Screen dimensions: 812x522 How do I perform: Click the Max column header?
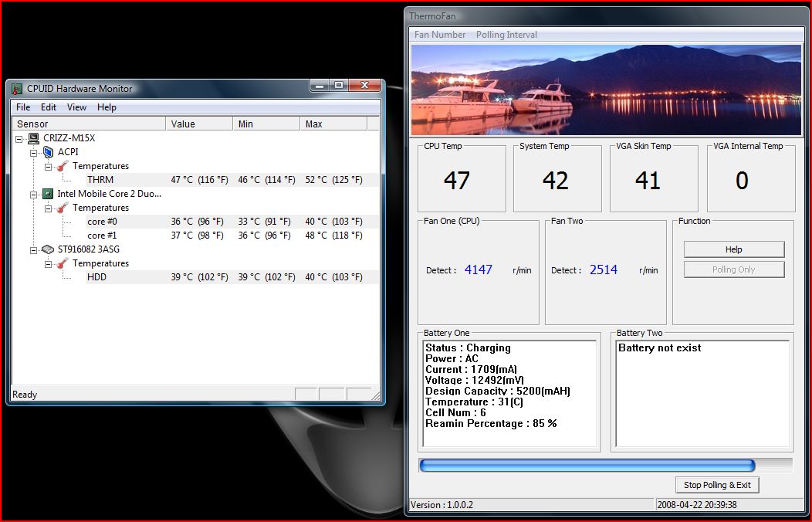333,124
